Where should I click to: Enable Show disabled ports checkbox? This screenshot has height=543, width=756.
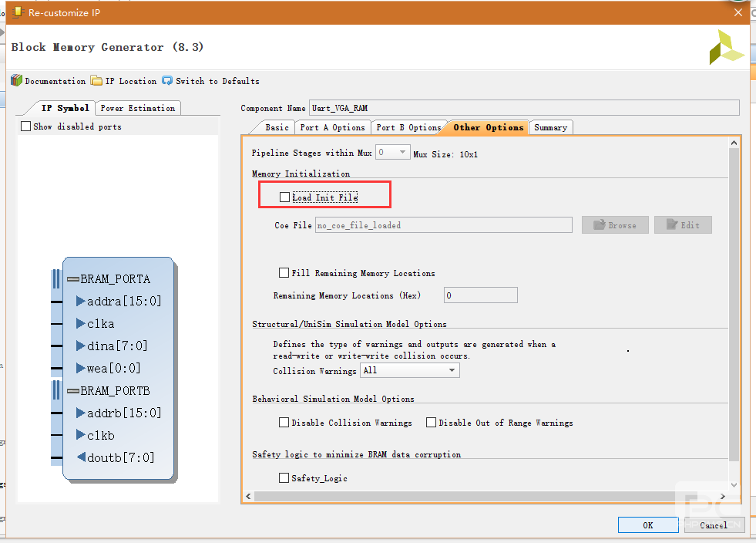click(x=25, y=126)
